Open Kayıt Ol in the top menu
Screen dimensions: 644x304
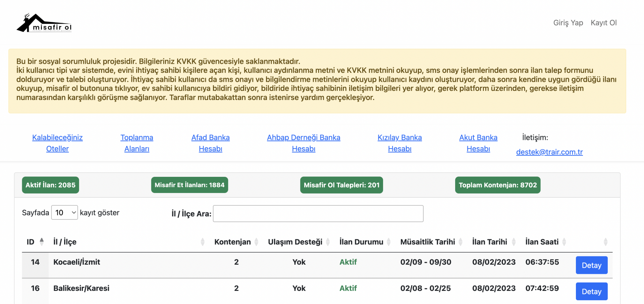point(603,23)
